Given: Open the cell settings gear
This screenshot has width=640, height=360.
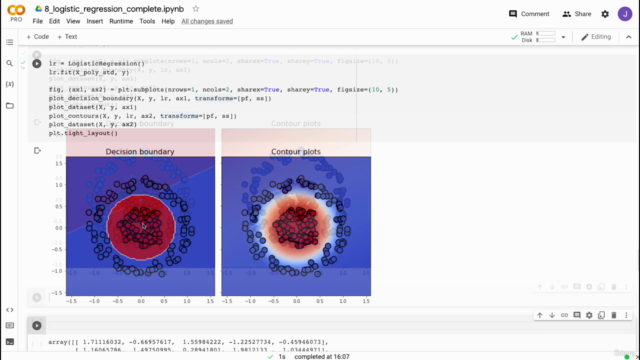Looking at the screenshot, I should tap(589, 315).
